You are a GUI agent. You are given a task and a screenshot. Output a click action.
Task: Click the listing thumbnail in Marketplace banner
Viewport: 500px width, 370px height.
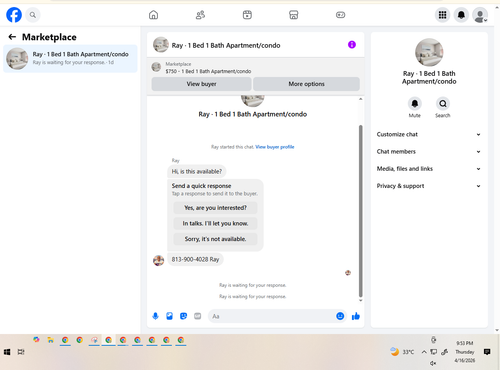point(156,67)
